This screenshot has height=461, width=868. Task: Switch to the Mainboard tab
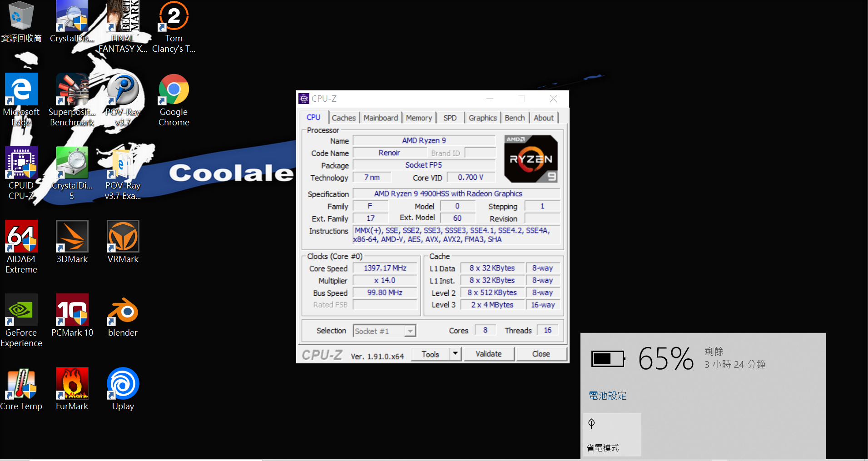pos(381,118)
